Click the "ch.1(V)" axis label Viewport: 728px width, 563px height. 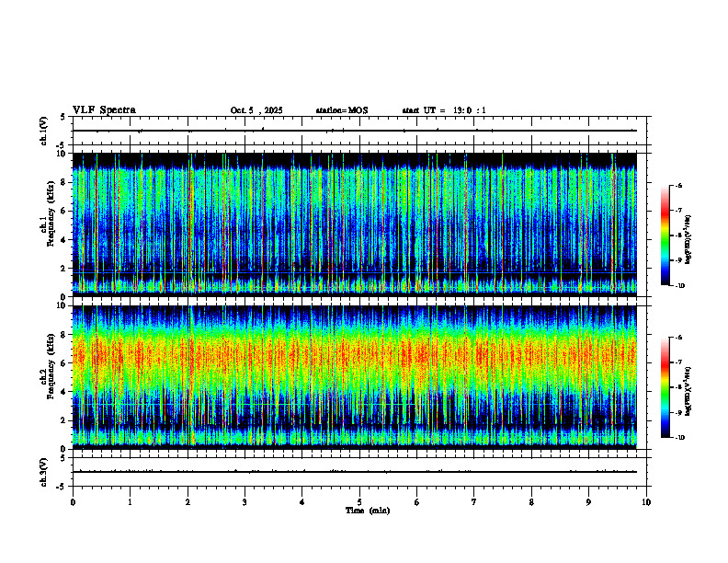[x=44, y=131]
